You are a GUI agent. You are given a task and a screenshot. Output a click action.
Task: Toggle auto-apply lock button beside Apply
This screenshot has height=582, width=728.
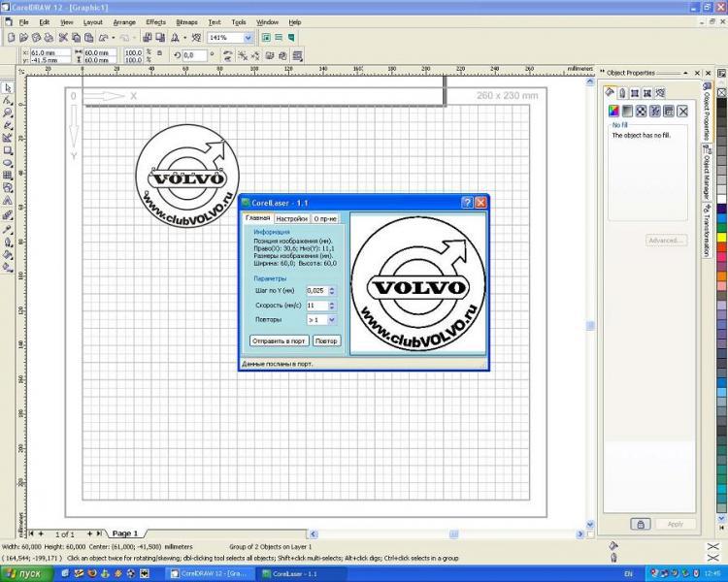[641, 525]
